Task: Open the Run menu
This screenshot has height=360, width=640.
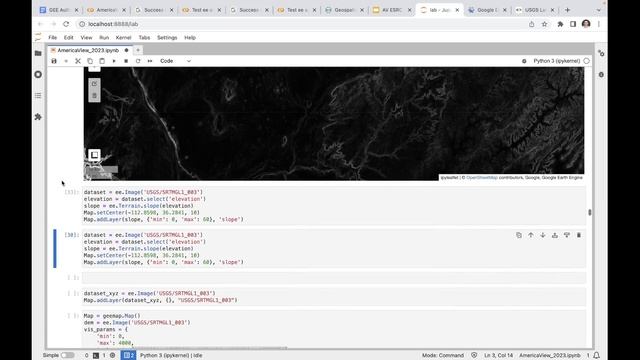Action: coord(104,38)
